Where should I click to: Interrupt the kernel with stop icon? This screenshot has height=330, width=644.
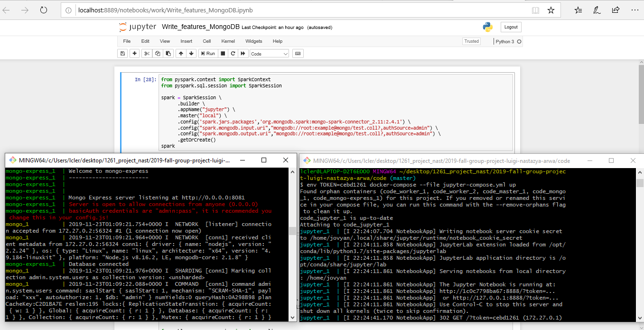tap(223, 54)
